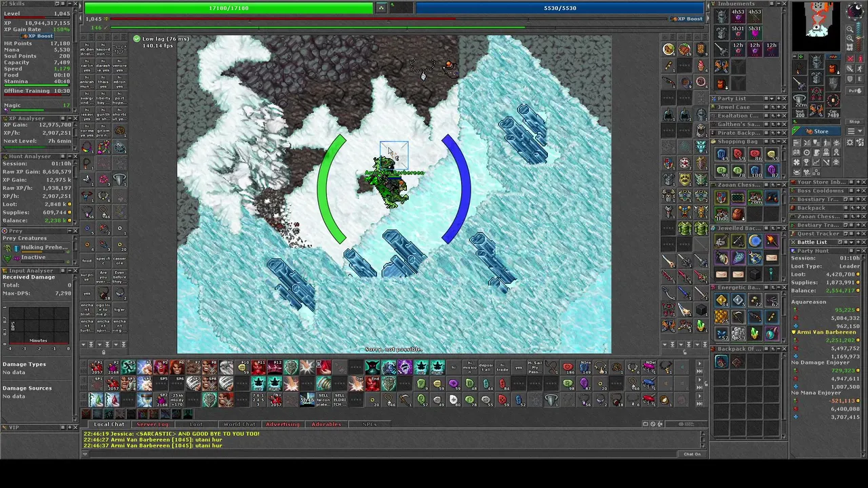Click the action bar SELL ELDRITCH button
This screenshot has width=868, height=488.
(x=340, y=399)
